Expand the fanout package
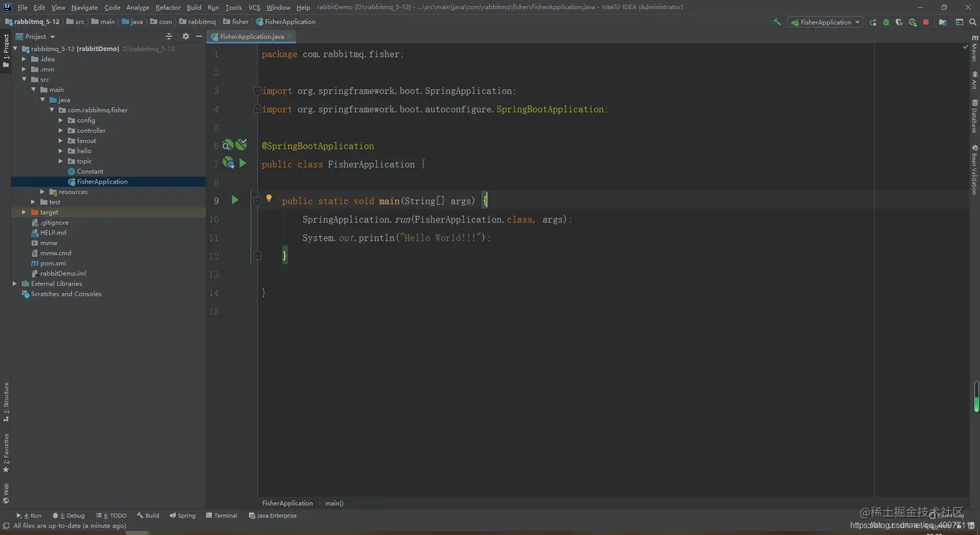Viewport: 980px width, 535px height. [61, 141]
